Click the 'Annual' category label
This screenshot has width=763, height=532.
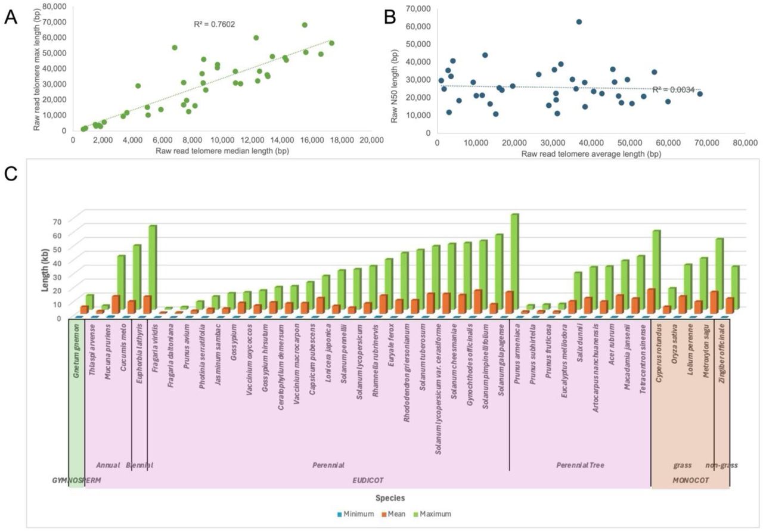pyautogui.click(x=108, y=465)
